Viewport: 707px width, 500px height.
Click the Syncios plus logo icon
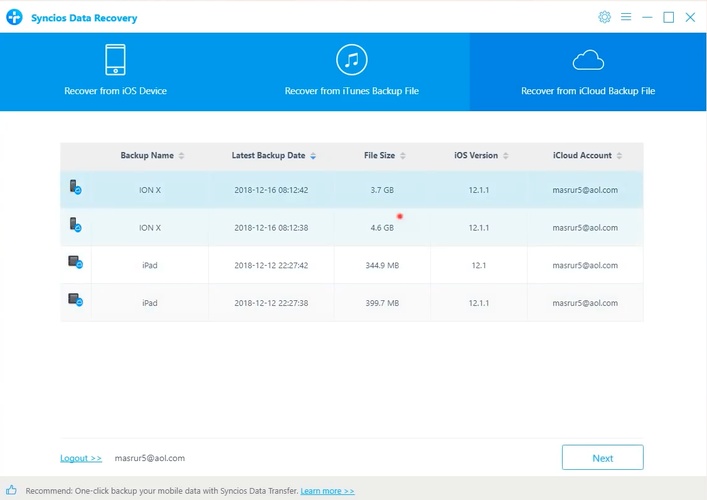[x=14, y=17]
